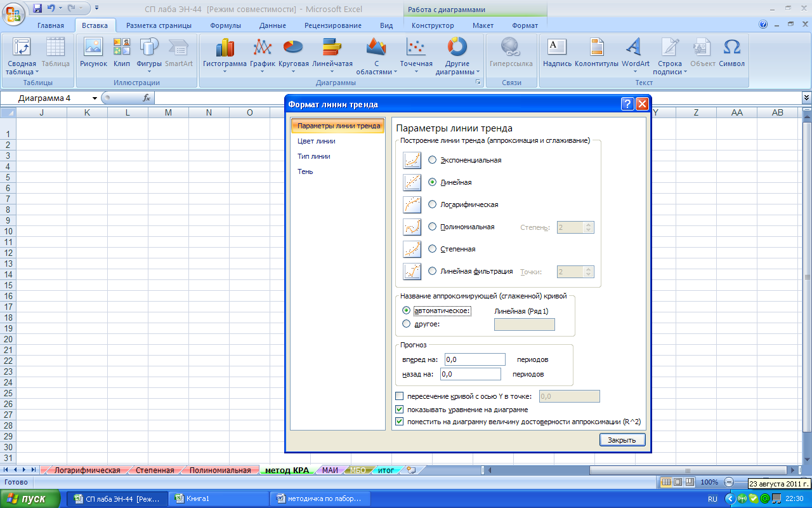The width and height of the screenshot is (812, 508).
Task: Open the Undo history dropdown arrow
Action: tap(60, 9)
